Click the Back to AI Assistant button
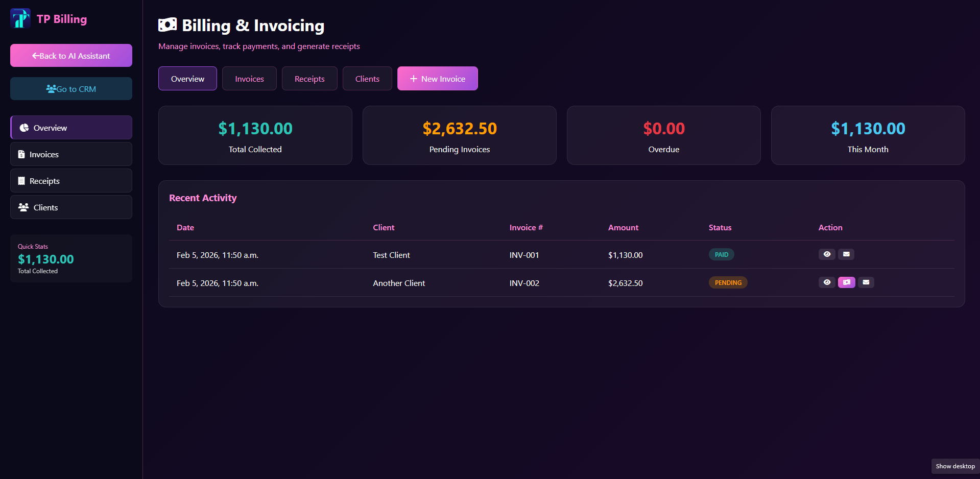This screenshot has height=479, width=980. tap(71, 55)
